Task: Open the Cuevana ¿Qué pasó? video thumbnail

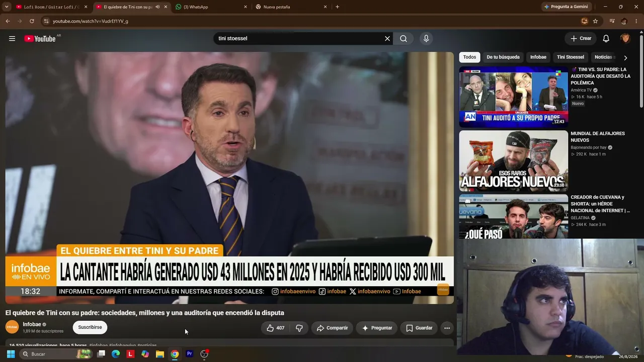Action: click(513, 217)
